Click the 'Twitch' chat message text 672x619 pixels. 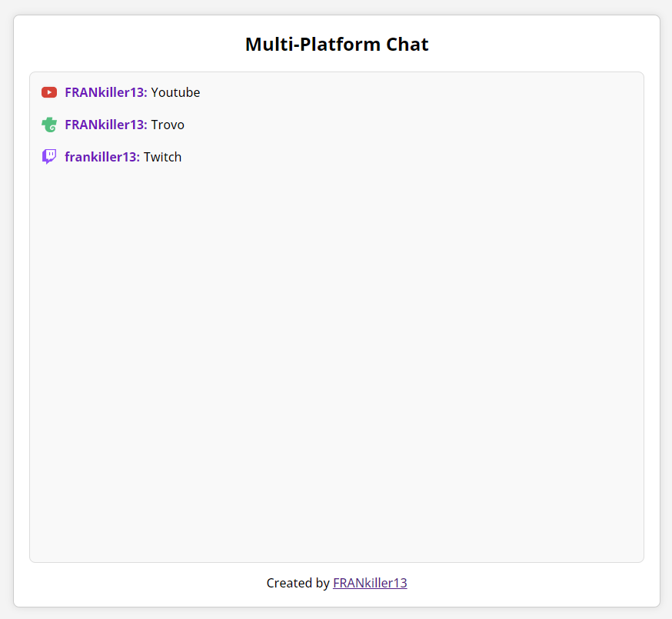point(162,157)
